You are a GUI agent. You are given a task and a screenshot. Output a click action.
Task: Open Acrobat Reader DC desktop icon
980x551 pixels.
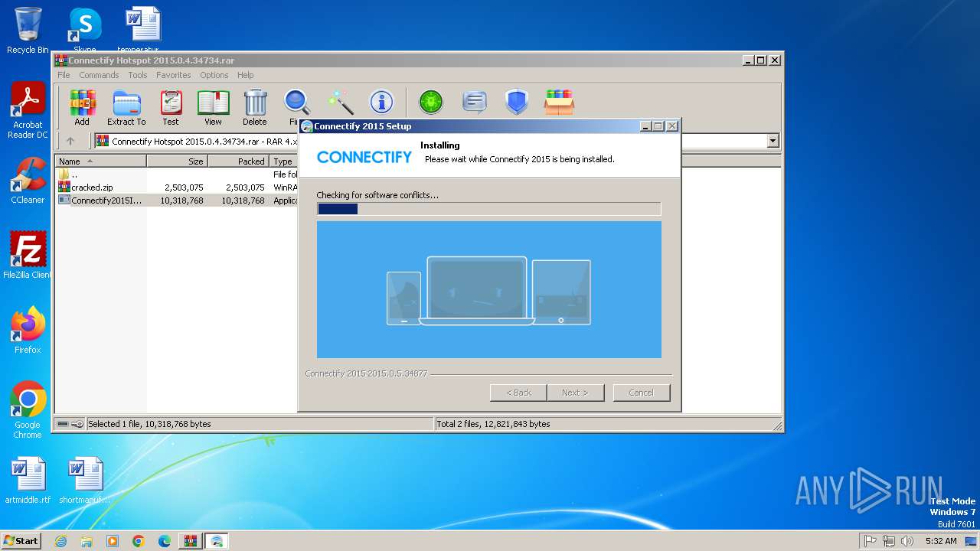(28, 111)
